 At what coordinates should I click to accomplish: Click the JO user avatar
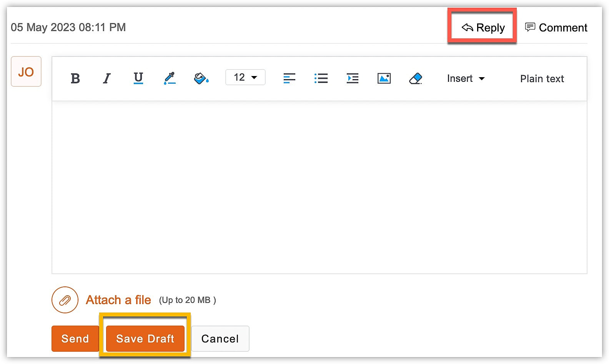[26, 71]
